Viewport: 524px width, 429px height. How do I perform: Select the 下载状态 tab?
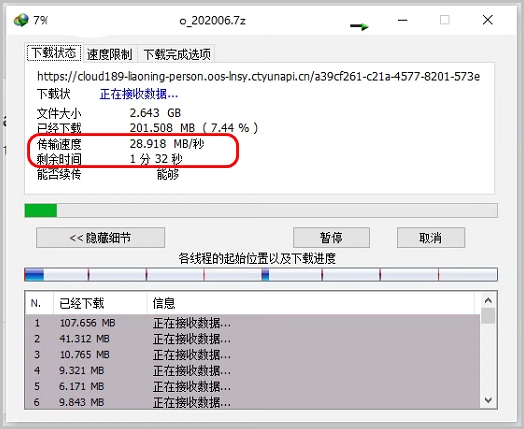[54, 53]
